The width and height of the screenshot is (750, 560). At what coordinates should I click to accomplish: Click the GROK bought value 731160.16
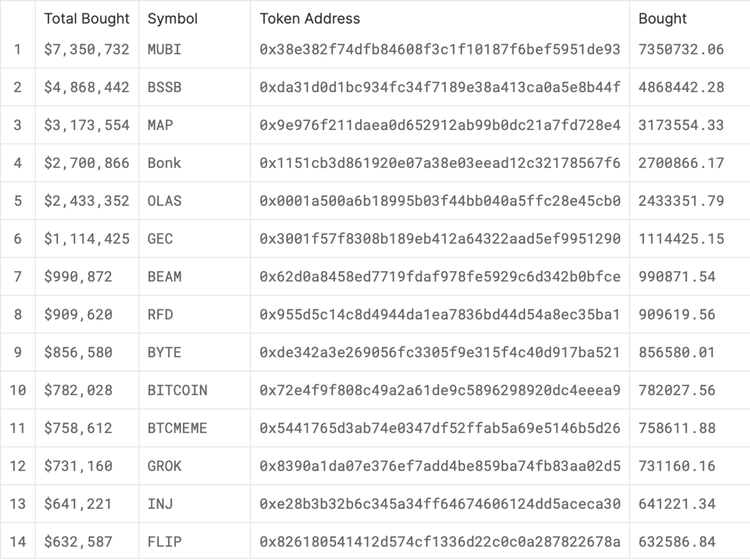pyautogui.click(x=677, y=466)
